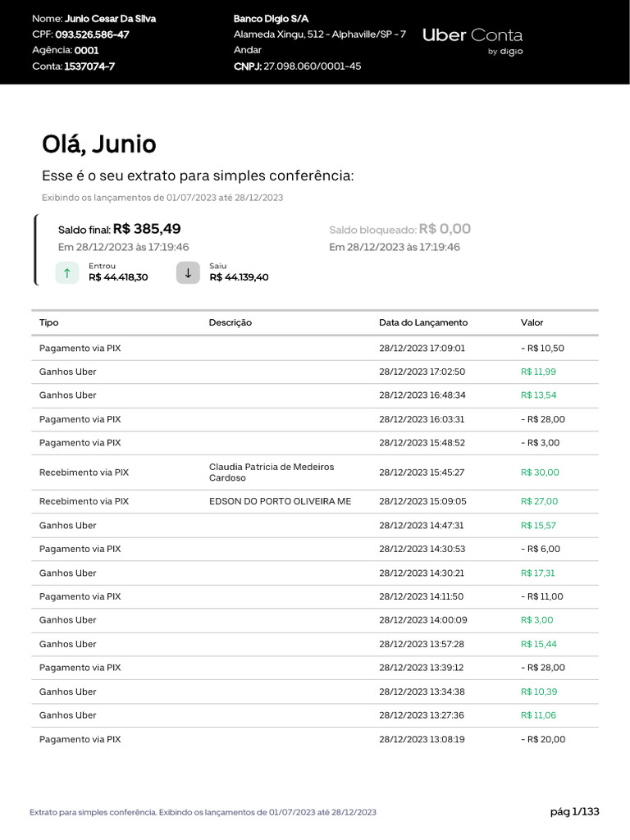This screenshot has width=630, height=840.
Task: Click the 'Esse é o seu extrato' sentence
Action: 198,176
